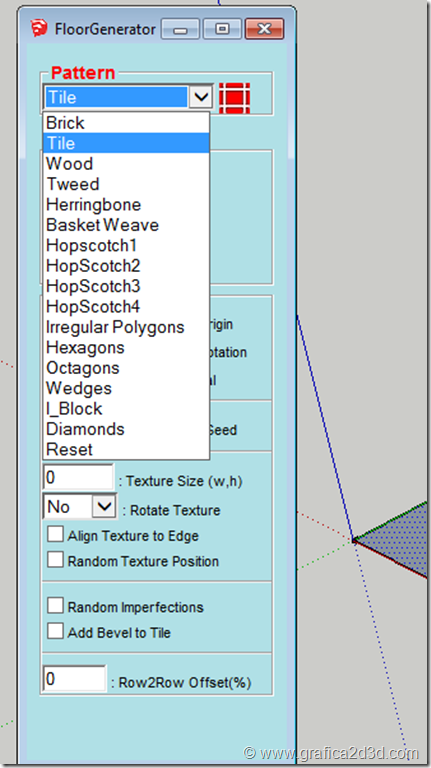Viewport: 431px width, 768px height.
Task: Choose Hexagons pattern
Action: [x=126, y=347]
